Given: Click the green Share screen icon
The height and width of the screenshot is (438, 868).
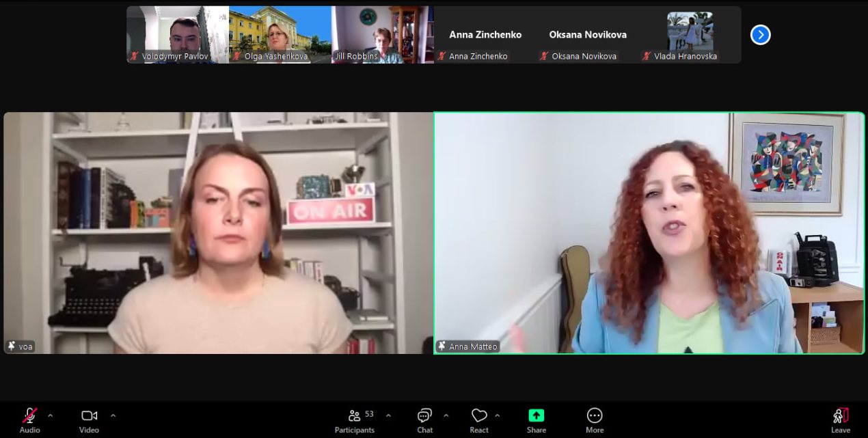Looking at the screenshot, I should pos(537,415).
